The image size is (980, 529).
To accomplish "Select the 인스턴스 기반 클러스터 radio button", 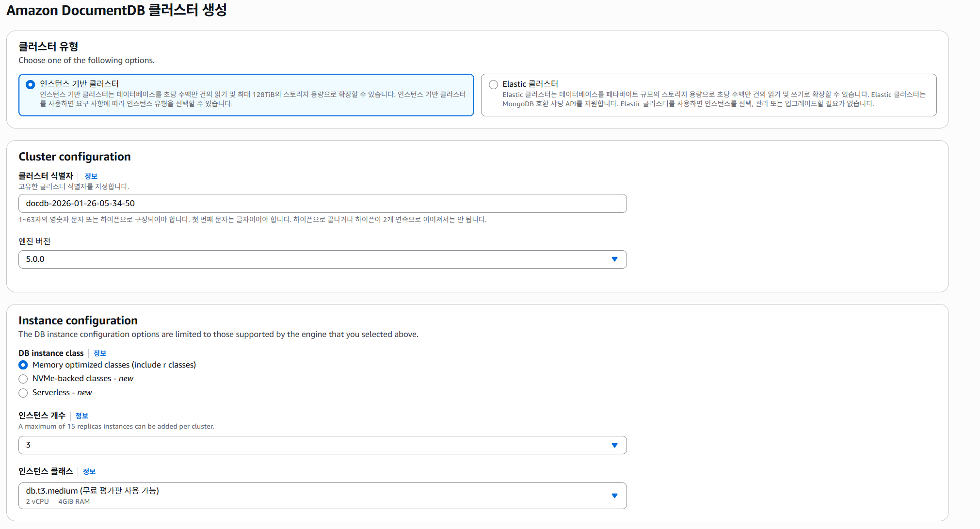I will pos(31,84).
